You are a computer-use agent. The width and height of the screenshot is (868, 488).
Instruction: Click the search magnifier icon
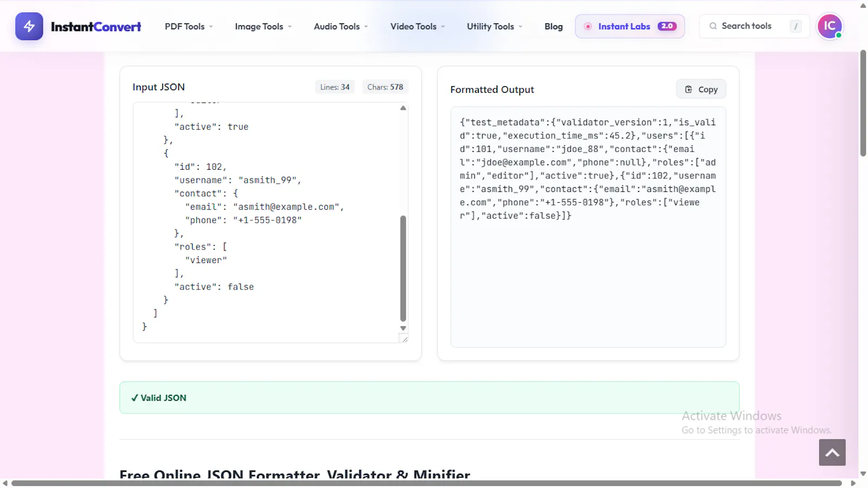click(x=713, y=26)
